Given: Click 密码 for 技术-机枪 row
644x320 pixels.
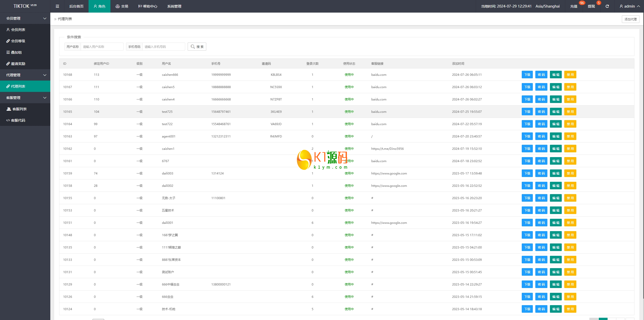Looking at the screenshot, I should click(541, 309).
